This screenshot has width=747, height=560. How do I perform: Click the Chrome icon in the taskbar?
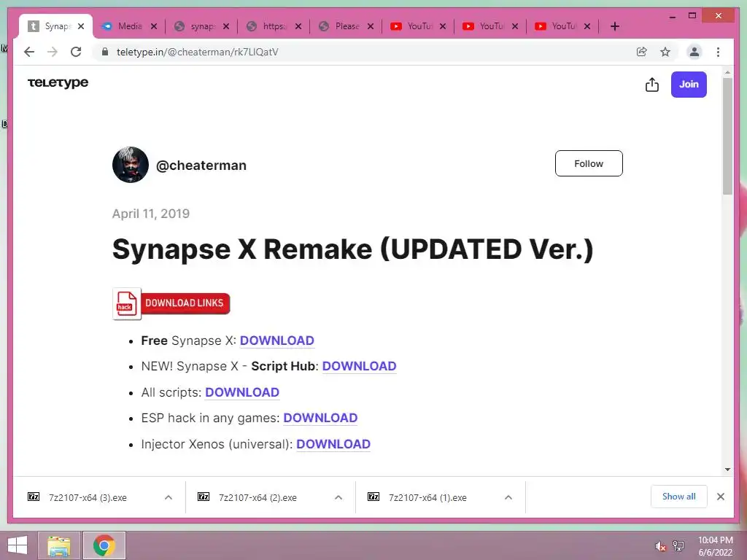pyautogui.click(x=104, y=545)
